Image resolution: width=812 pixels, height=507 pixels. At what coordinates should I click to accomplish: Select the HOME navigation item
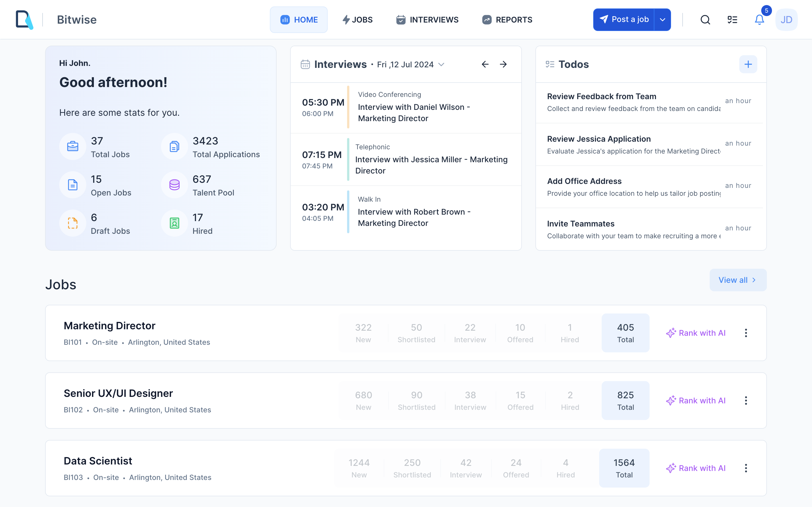click(x=298, y=19)
